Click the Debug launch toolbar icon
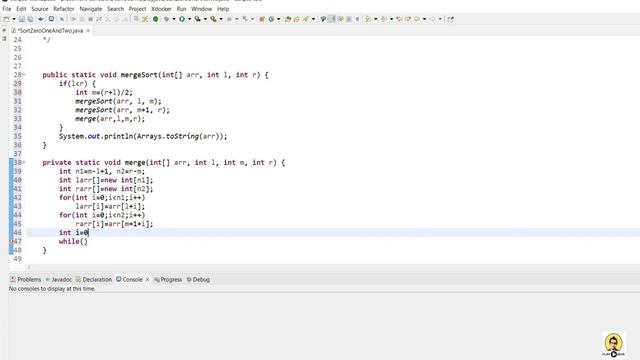 (166, 19)
